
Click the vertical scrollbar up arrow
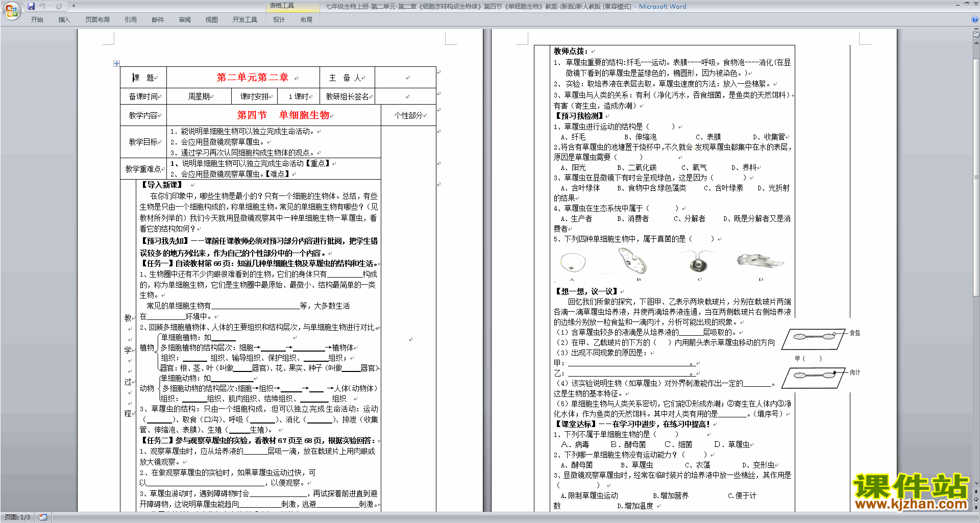click(976, 43)
